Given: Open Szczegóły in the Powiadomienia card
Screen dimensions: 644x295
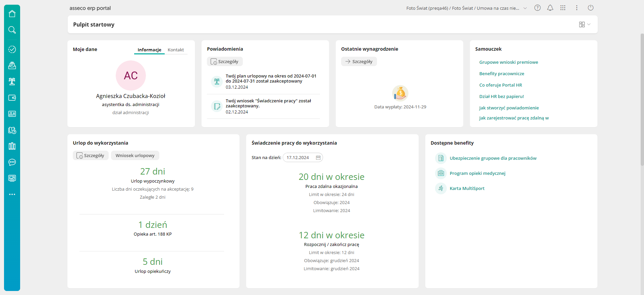Looking at the screenshot, I should (x=225, y=61).
